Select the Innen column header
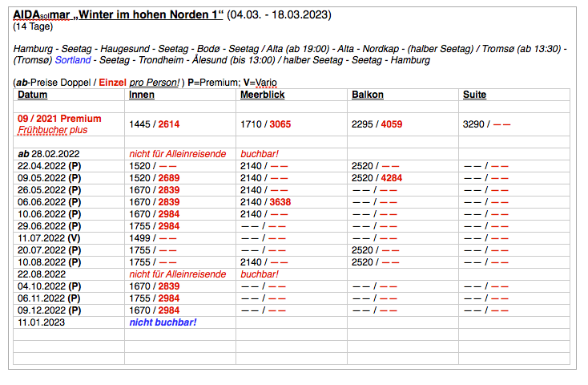 click(x=142, y=95)
